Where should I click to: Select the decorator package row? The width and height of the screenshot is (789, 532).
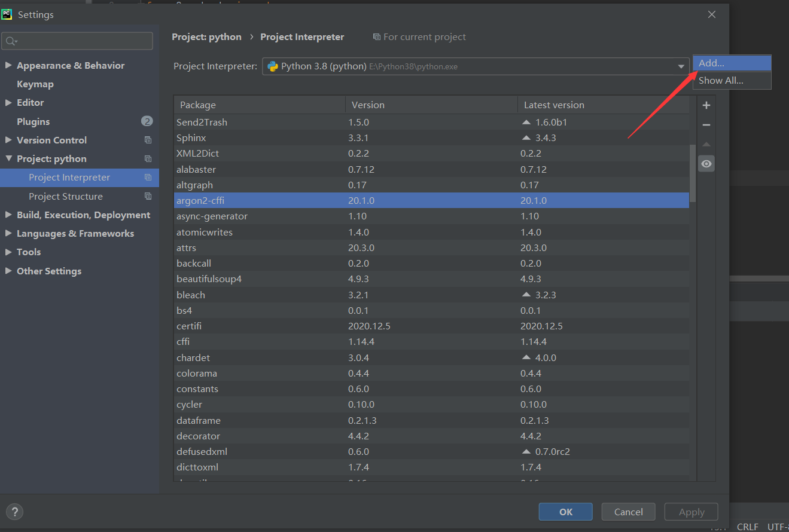pyautogui.click(x=431, y=436)
